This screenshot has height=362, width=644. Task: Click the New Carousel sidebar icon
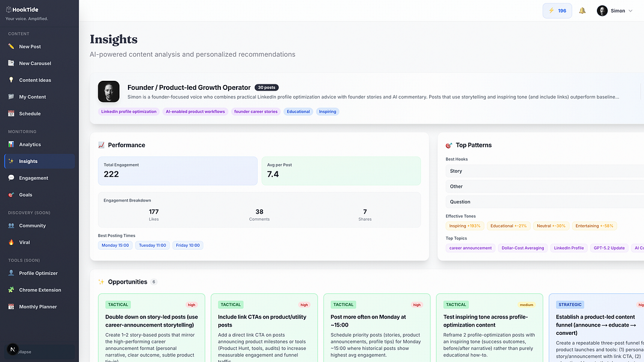[x=11, y=63]
